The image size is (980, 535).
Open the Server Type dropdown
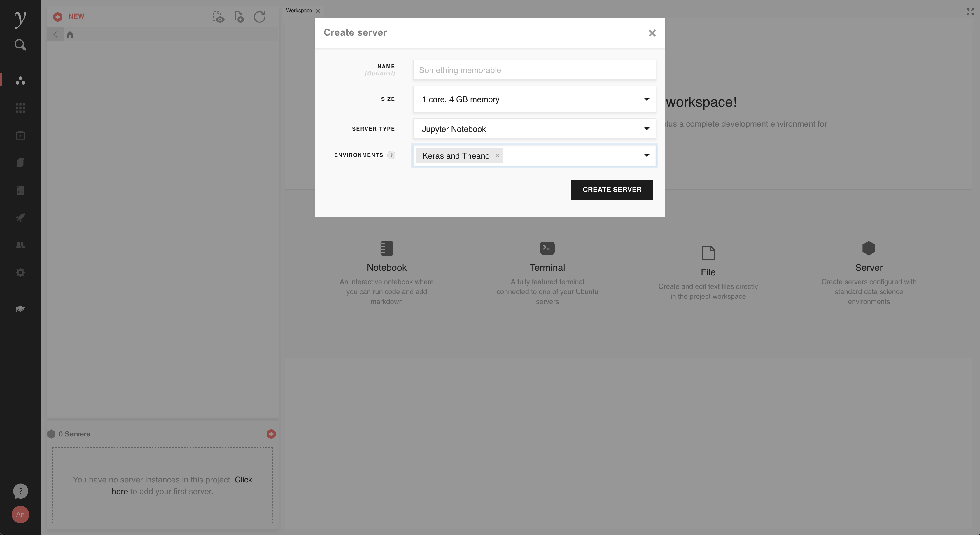(534, 129)
